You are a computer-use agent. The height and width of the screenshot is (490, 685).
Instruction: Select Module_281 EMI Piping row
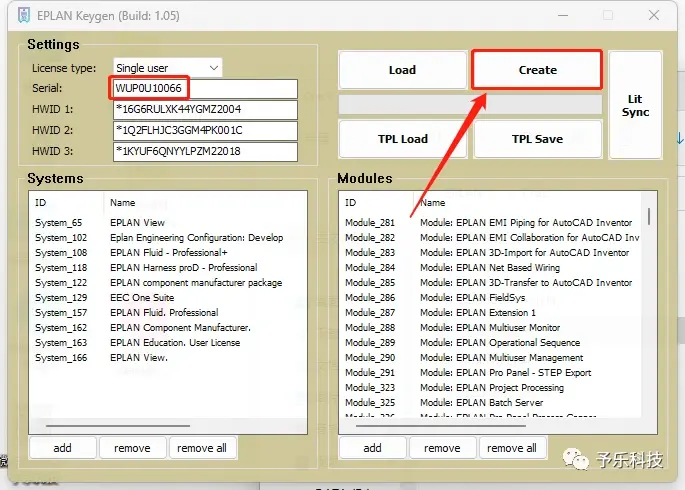(491, 223)
